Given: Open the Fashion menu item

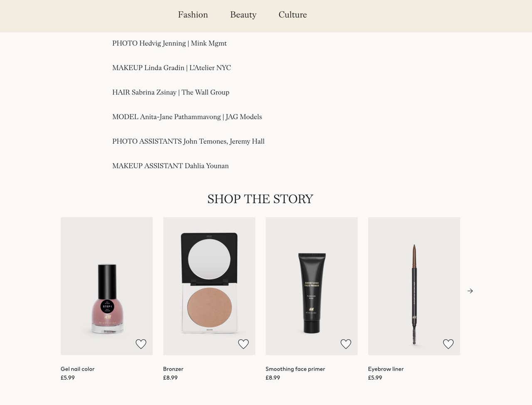Looking at the screenshot, I should [193, 15].
